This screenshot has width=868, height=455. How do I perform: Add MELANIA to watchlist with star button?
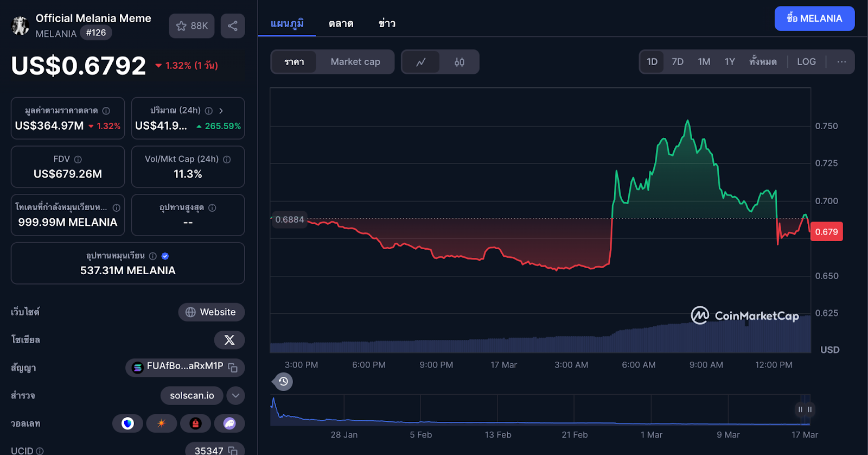point(192,26)
